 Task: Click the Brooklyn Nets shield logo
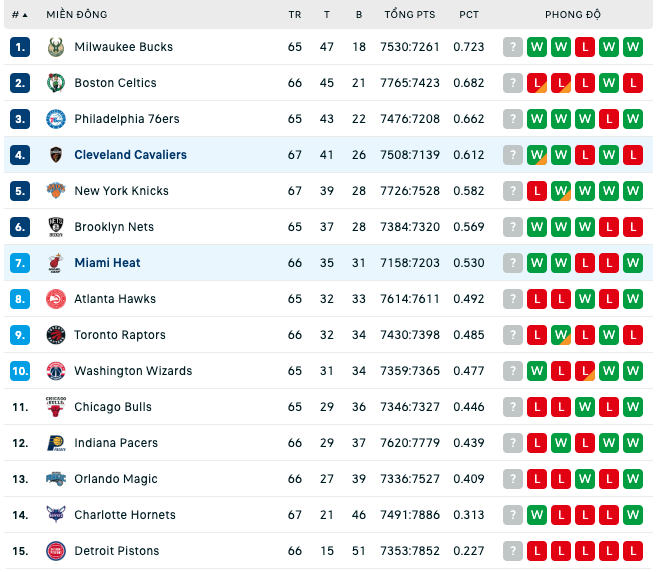pos(56,227)
